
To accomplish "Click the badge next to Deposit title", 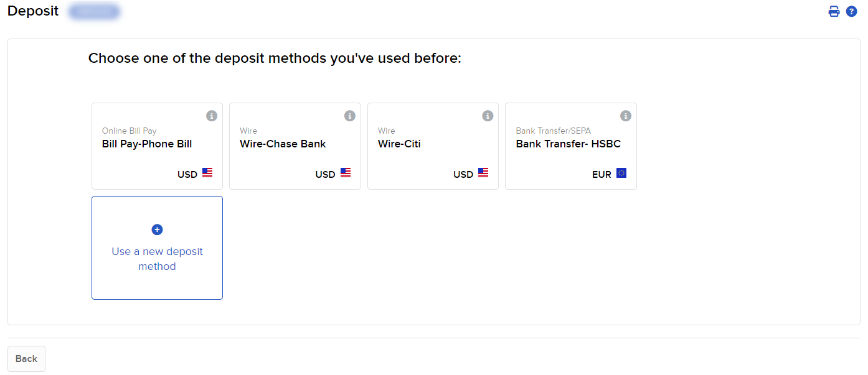I will coord(94,11).
